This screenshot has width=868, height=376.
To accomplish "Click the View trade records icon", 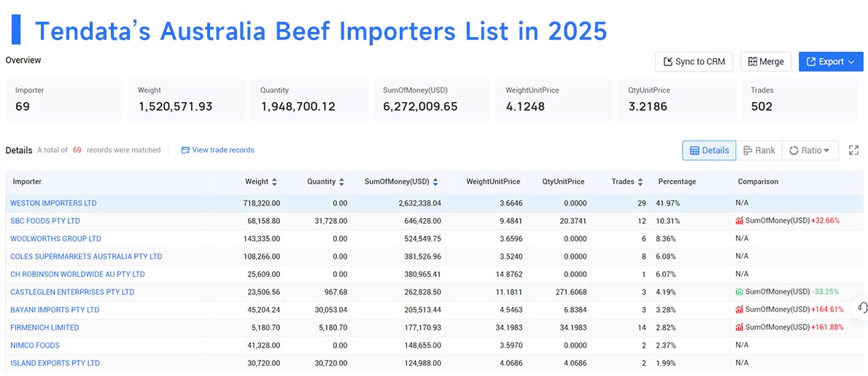I will point(185,150).
